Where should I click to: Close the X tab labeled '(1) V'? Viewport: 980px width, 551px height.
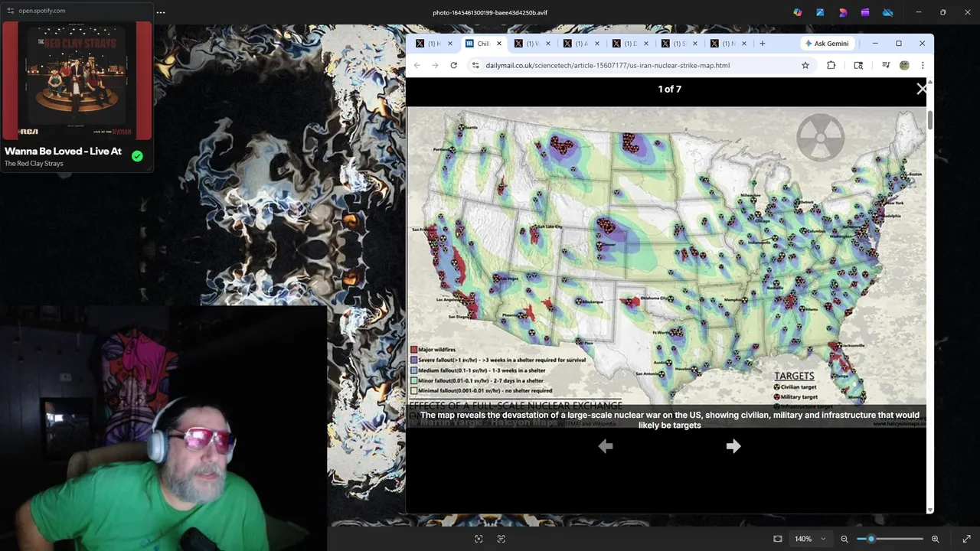548,44
